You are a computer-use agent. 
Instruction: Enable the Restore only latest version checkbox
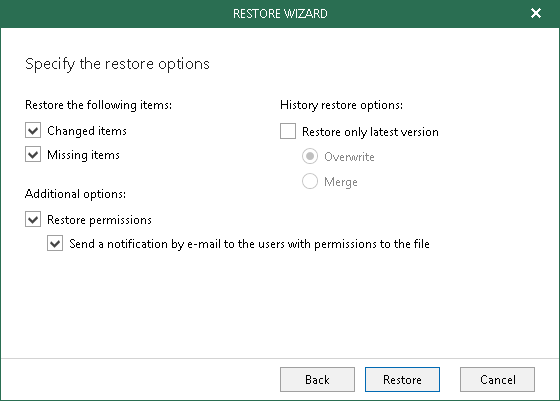[x=288, y=131]
